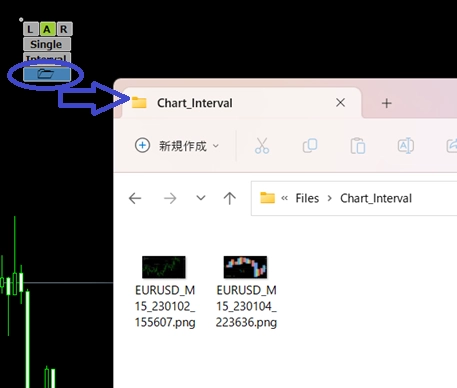This screenshot has width=457, height=388.
Task: Go up one folder level
Action: 230,198
